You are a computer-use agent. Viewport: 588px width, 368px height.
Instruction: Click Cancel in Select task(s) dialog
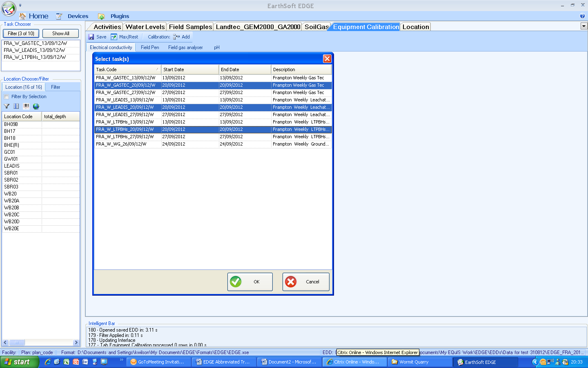pos(306,282)
